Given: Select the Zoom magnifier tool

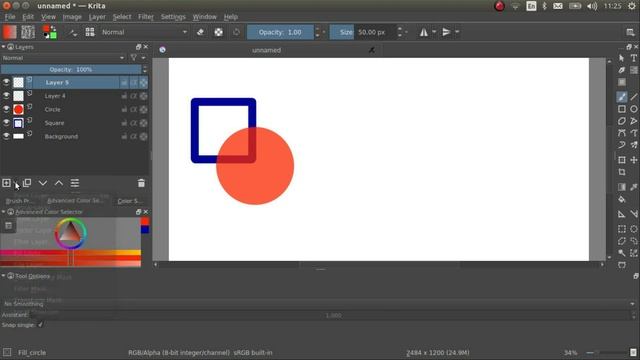Looking at the screenshot, I should point(622,253).
